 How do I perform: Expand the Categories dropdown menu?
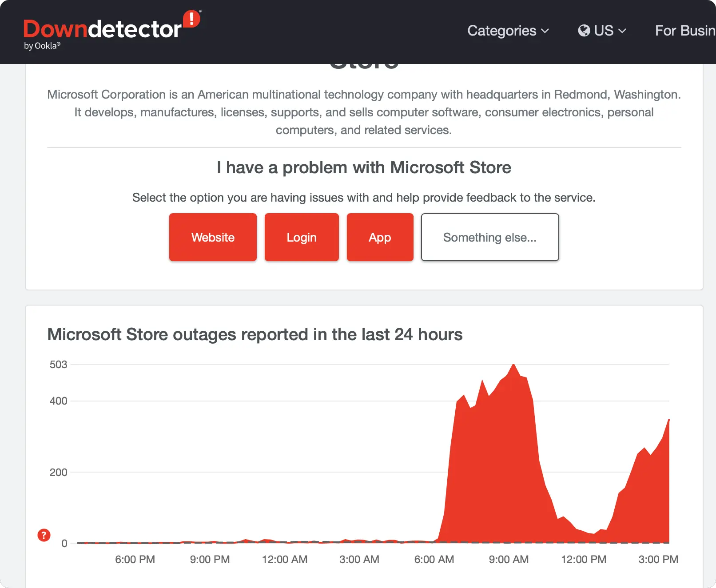pos(508,31)
